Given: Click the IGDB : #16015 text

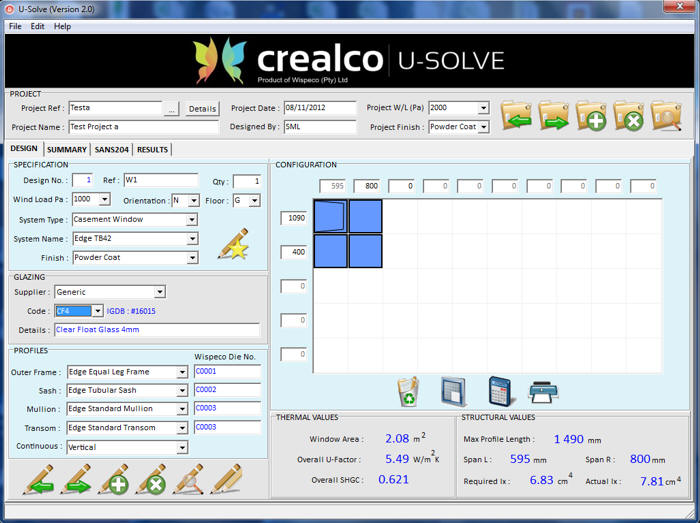Looking at the screenshot, I should (131, 311).
